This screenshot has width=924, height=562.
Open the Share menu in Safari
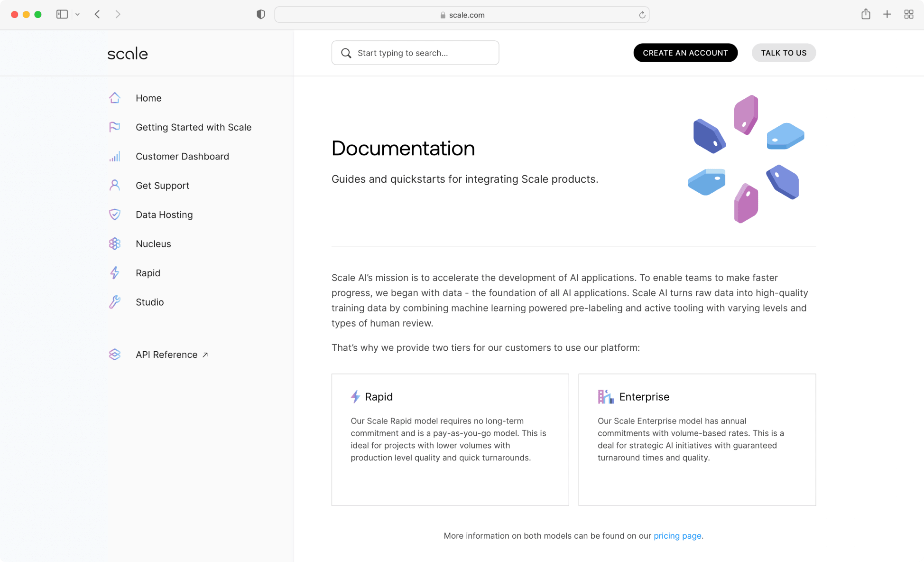(865, 14)
